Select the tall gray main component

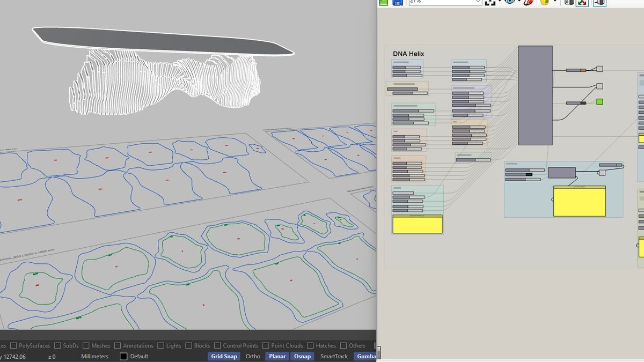coord(535,95)
